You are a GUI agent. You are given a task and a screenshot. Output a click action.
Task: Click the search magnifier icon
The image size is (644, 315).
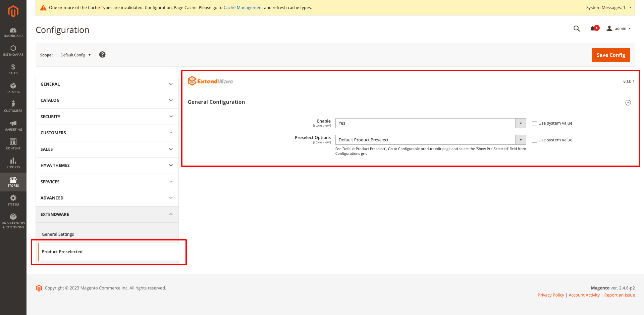tap(577, 29)
